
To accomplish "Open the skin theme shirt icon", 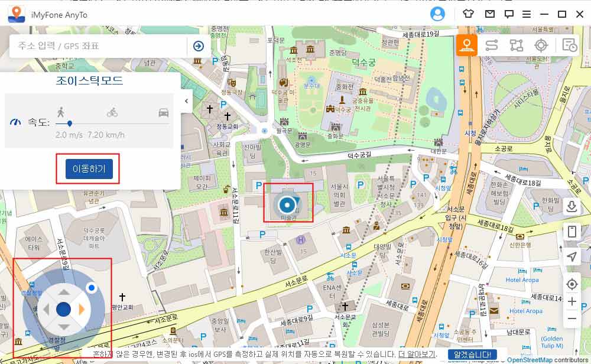I will click(468, 14).
